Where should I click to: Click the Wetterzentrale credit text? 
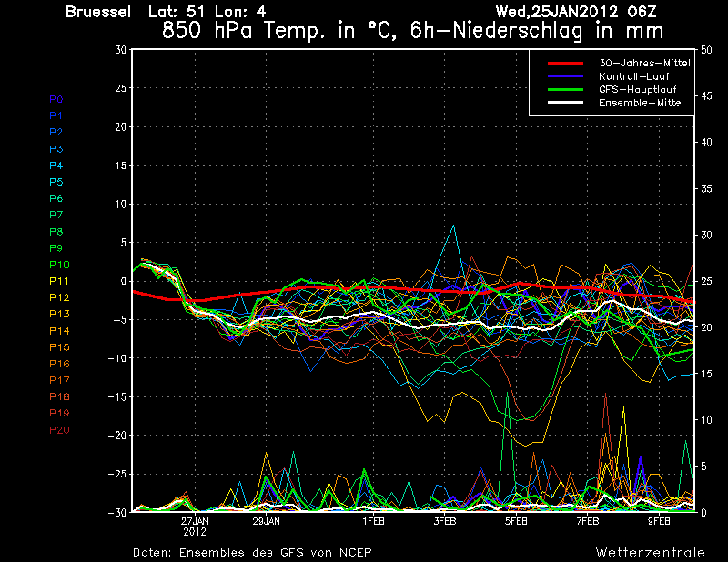650,552
